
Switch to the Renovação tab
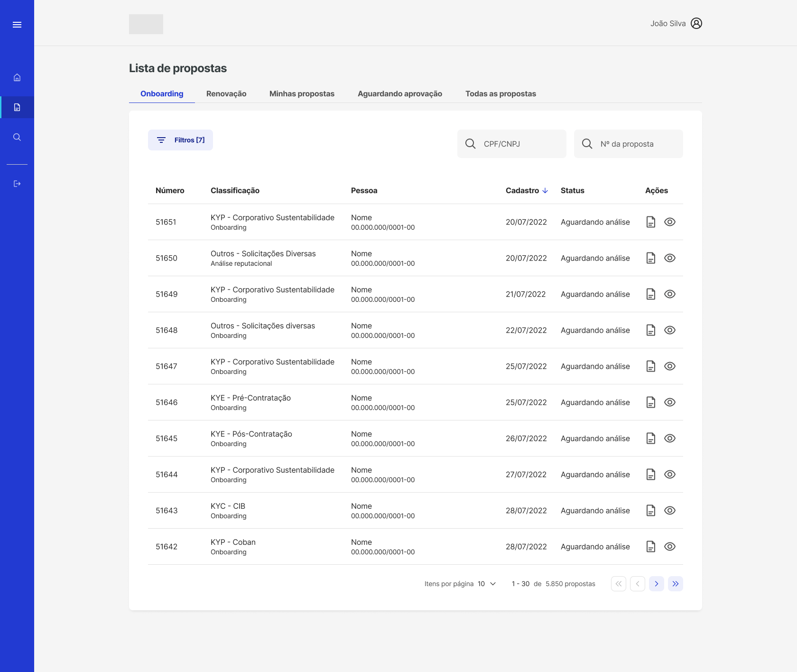point(226,93)
